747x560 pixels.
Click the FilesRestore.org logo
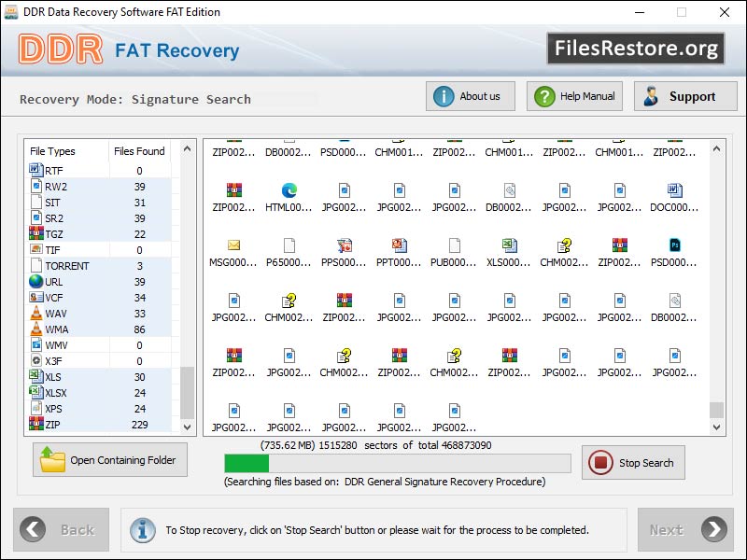[x=636, y=48]
